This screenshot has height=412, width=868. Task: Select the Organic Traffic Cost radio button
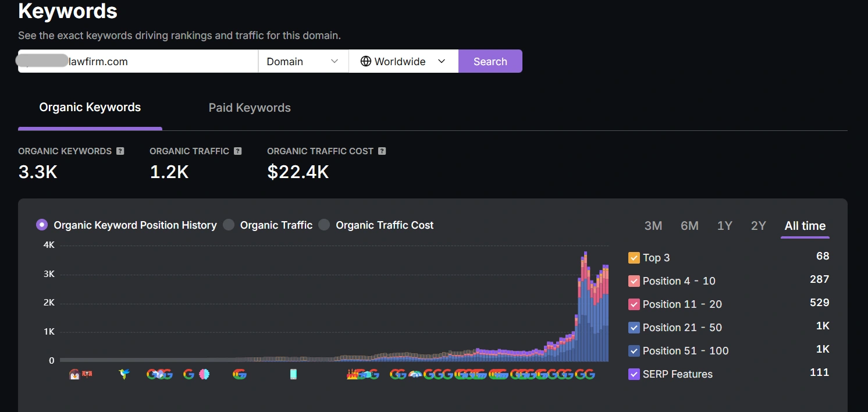[x=324, y=225]
